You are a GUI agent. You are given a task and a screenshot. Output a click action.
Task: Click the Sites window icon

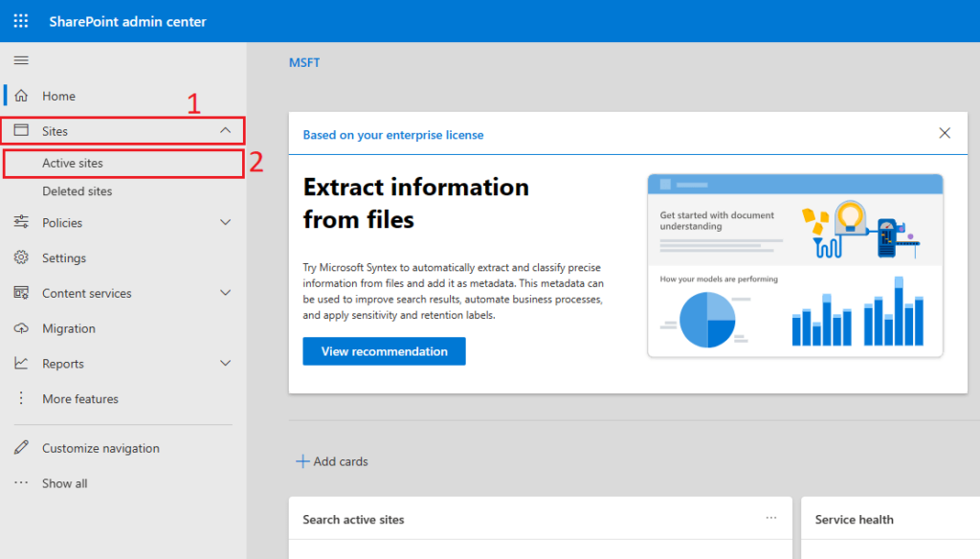[21, 130]
